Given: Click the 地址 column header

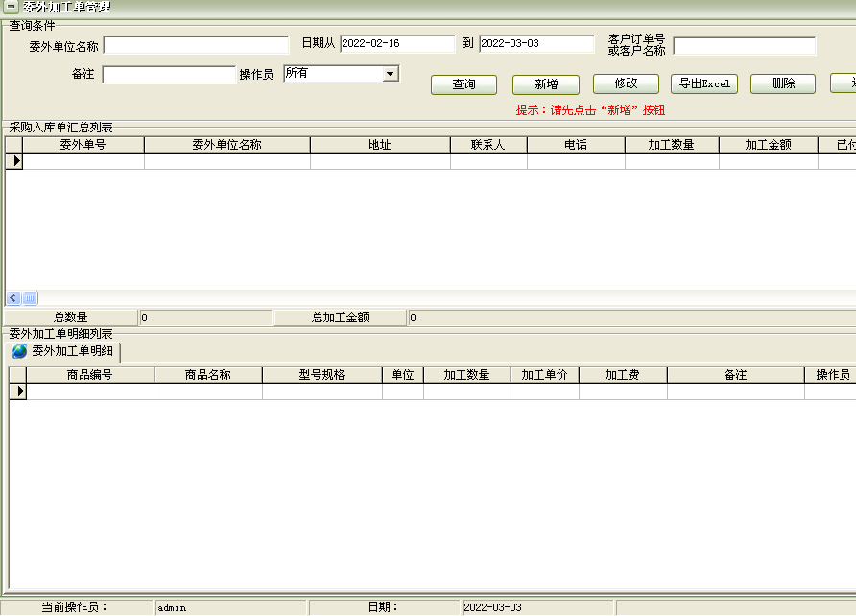Looking at the screenshot, I should 380,145.
